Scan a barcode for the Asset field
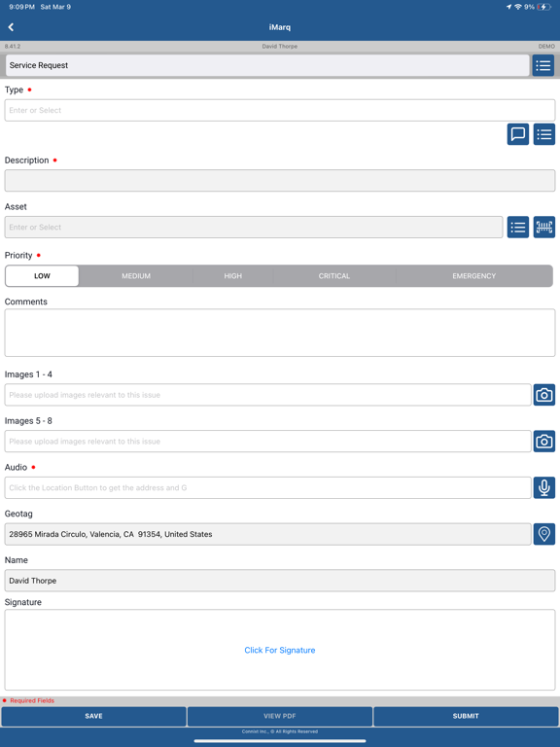560x747 pixels. pos(543,228)
